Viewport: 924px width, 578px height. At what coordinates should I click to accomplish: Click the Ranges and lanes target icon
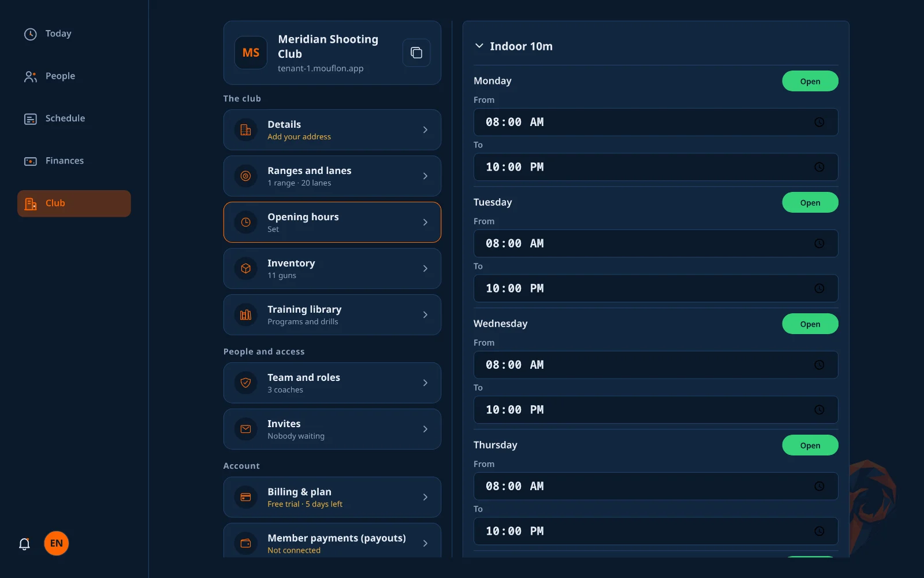[x=245, y=176]
